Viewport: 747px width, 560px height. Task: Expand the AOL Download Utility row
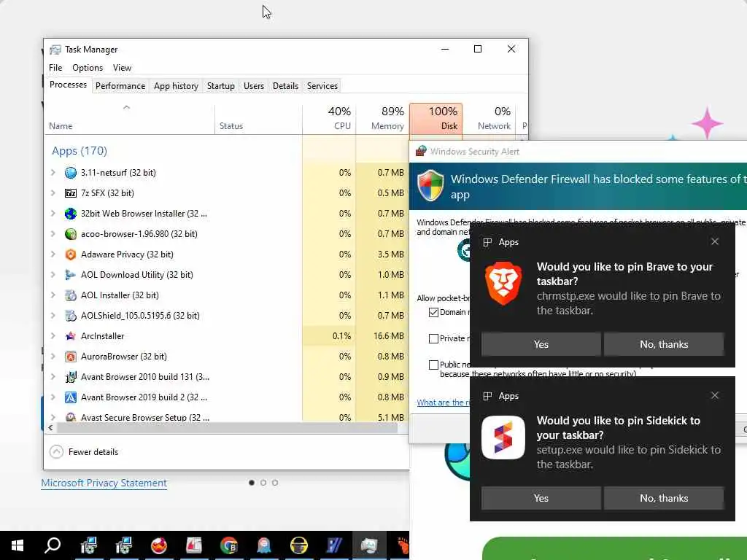click(53, 275)
